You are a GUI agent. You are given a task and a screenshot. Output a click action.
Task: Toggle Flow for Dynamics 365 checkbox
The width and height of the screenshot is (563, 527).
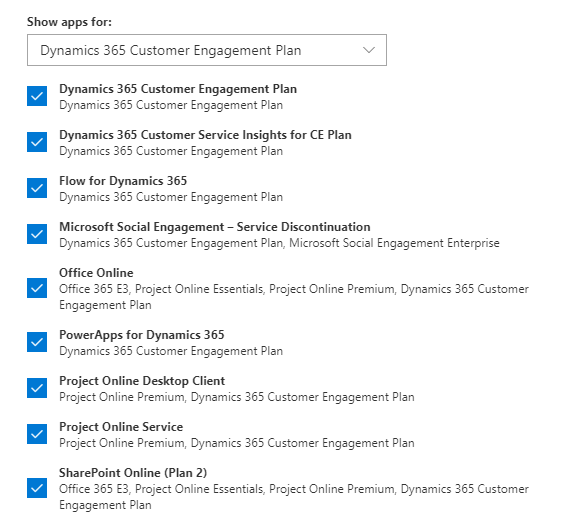coord(37,188)
